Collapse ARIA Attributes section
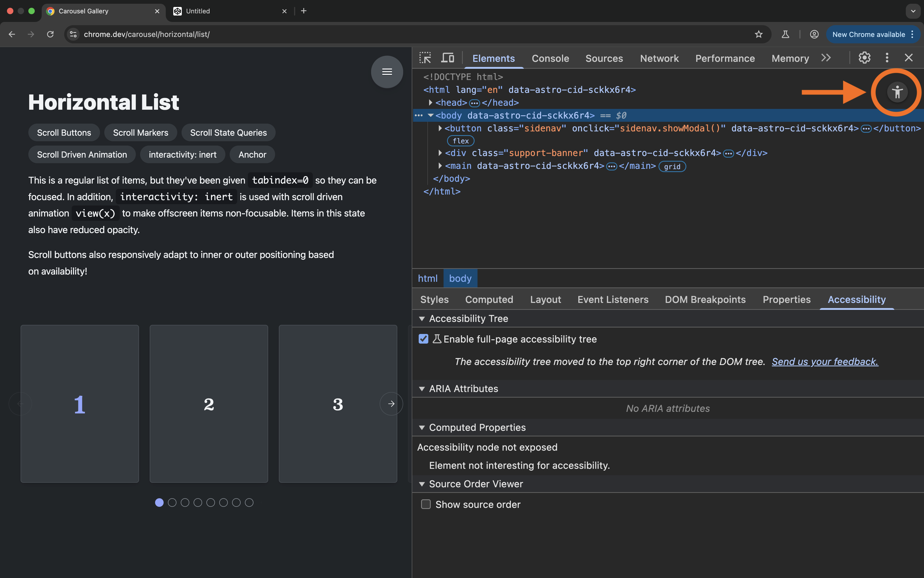The width and height of the screenshot is (924, 578). pos(422,389)
